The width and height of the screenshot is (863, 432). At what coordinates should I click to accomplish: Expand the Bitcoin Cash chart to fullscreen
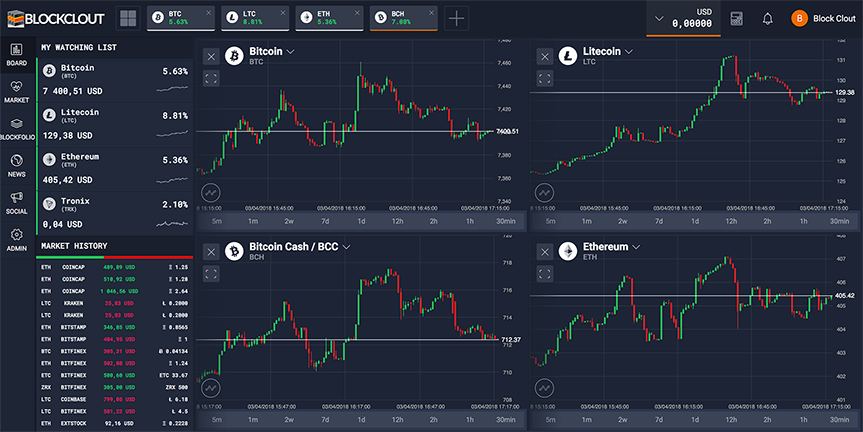pos(211,274)
